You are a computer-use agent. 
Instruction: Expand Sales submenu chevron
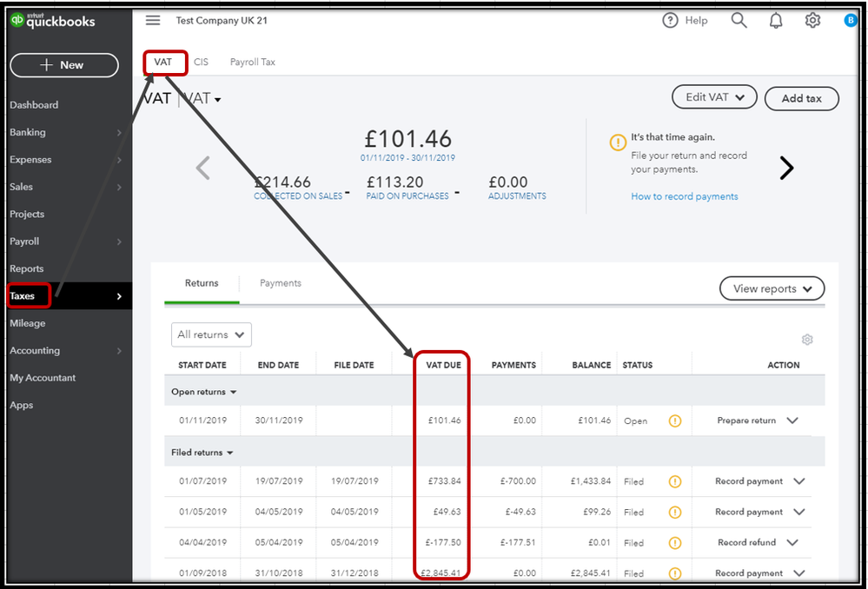click(119, 187)
